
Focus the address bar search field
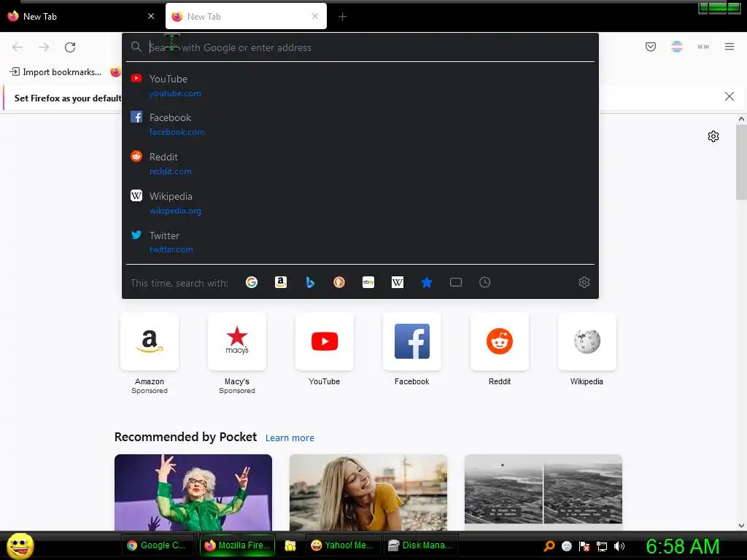pos(360,47)
